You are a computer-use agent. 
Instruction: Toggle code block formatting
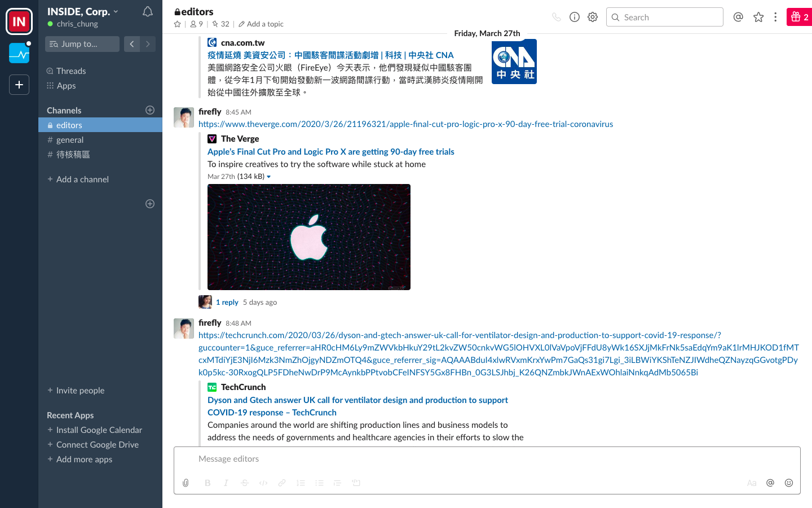click(x=356, y=483)
